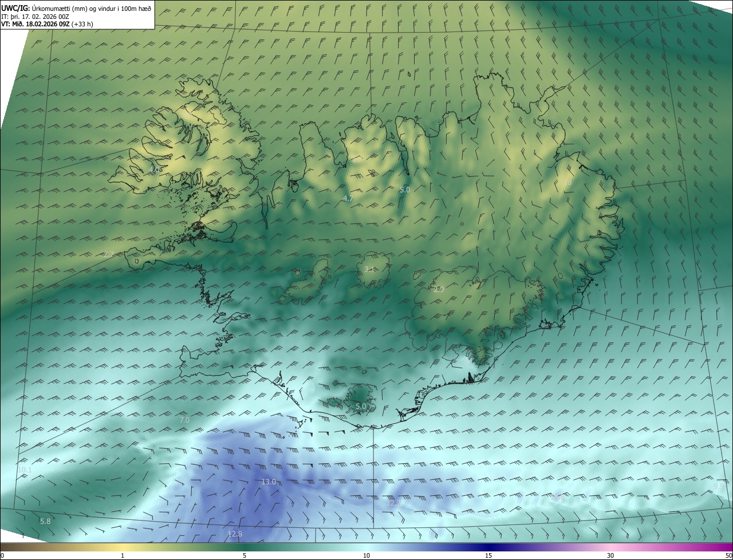
Task: Click the 'IT: þri. 17. 02. 2026 00Z' line
Action: [x=36, y=16]
